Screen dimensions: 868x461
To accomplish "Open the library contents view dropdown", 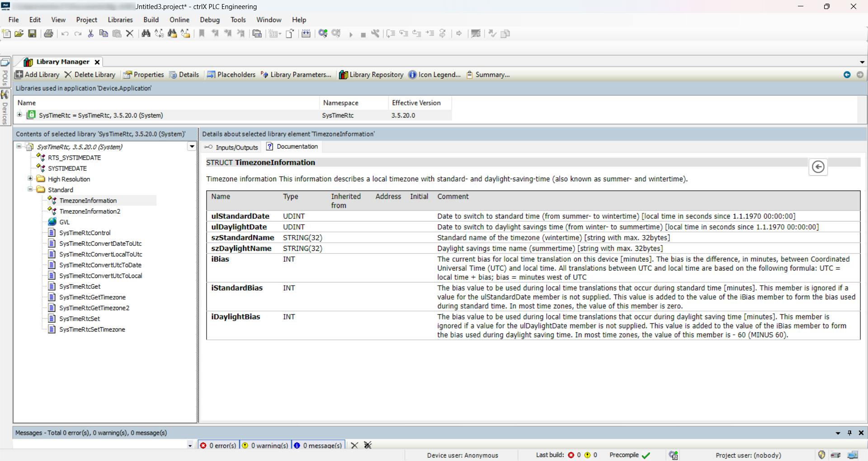I will pyautogui.click(x=192, y=147).
